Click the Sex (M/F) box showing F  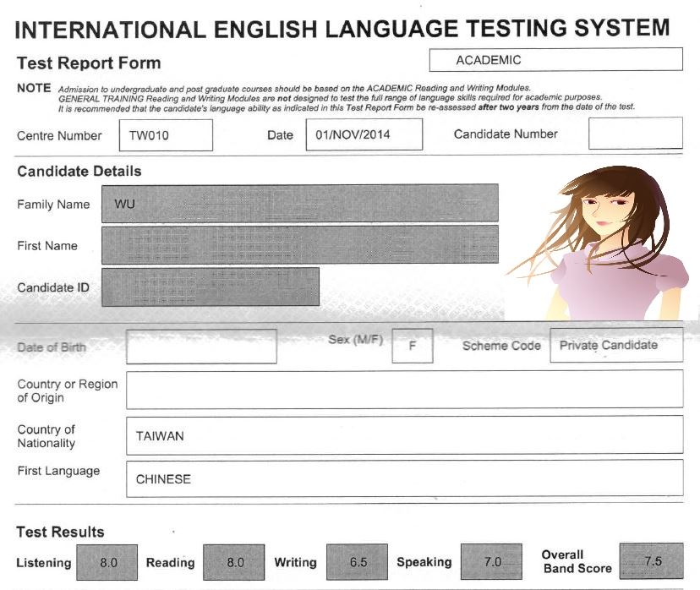[x=413, y=346]
